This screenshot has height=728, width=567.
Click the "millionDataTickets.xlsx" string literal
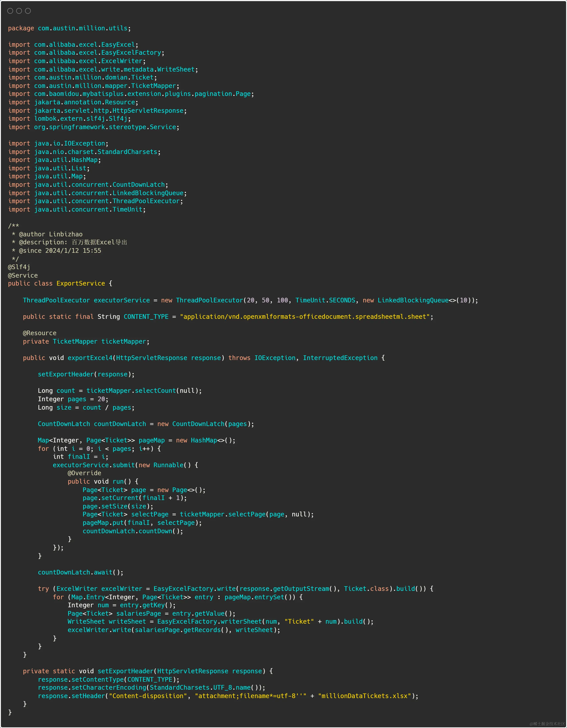(364, 696)
